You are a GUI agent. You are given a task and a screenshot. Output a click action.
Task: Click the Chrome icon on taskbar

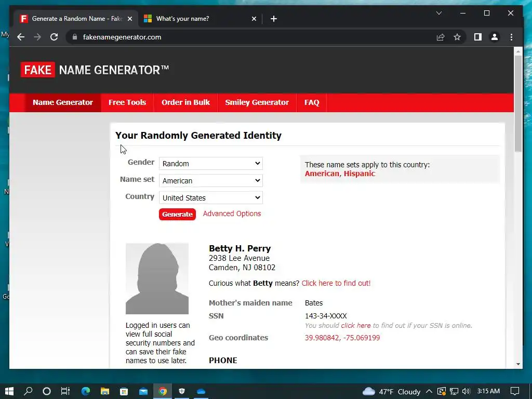pos(163,391)
